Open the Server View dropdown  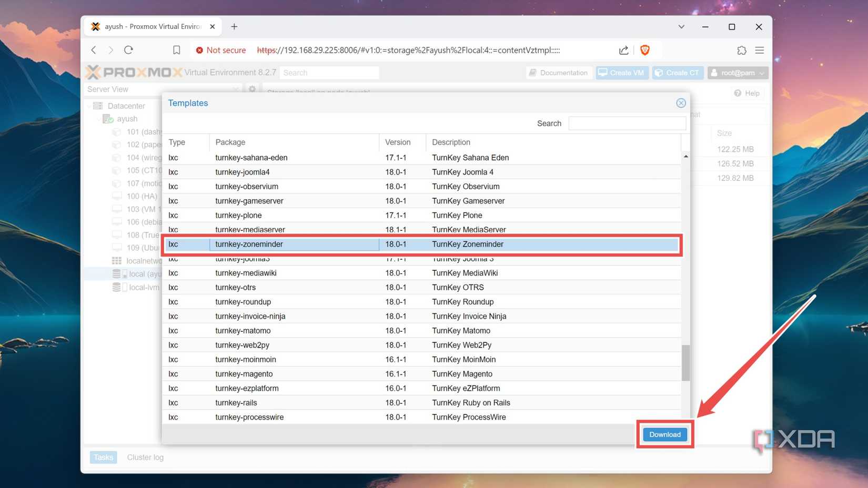pos(163,89)
